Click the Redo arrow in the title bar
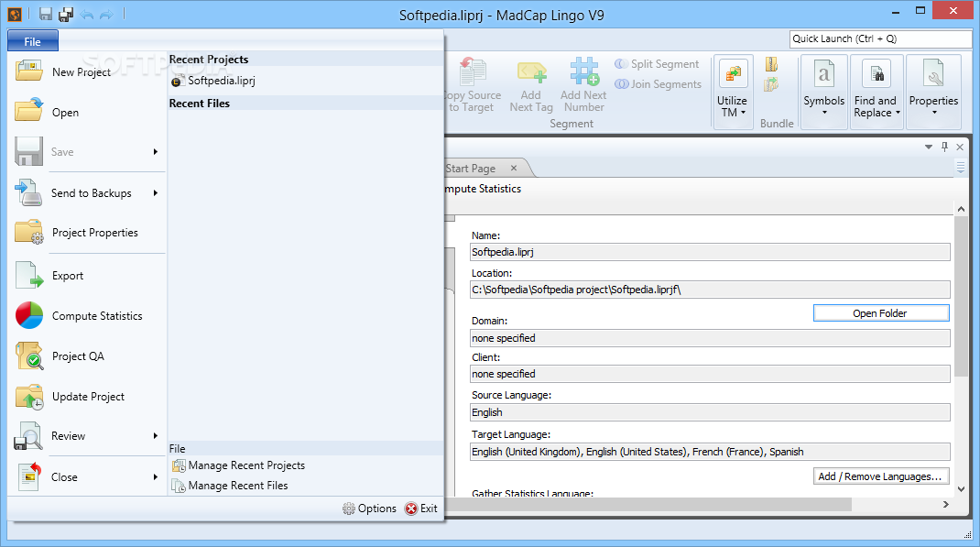The height and width of the screenshot is (547, 980). [x=106, y=15]
